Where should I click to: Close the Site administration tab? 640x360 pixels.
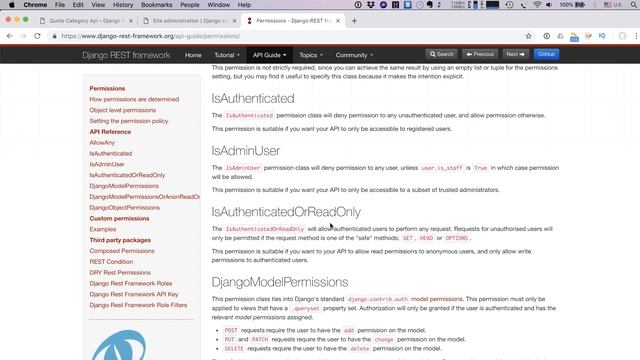coord(234,21)
